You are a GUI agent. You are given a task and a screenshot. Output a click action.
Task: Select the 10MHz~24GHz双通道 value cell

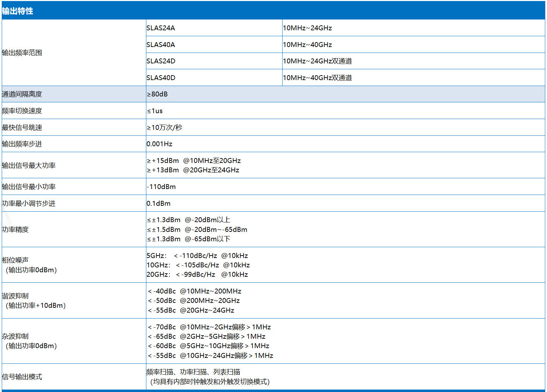(x=317, y=61)
